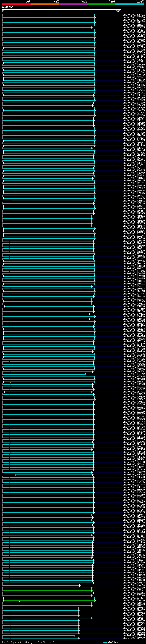Image resolution: width=146 pixels, height=644 pixels.
Task: Select hit label UniRef100_P08135
Action: pyautogui.click(x=134, y=339)
